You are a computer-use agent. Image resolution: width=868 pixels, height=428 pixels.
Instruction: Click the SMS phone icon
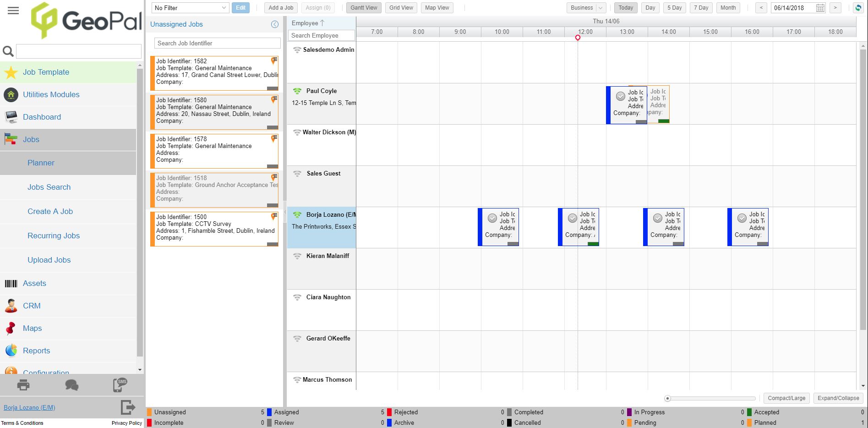[120, 385]
